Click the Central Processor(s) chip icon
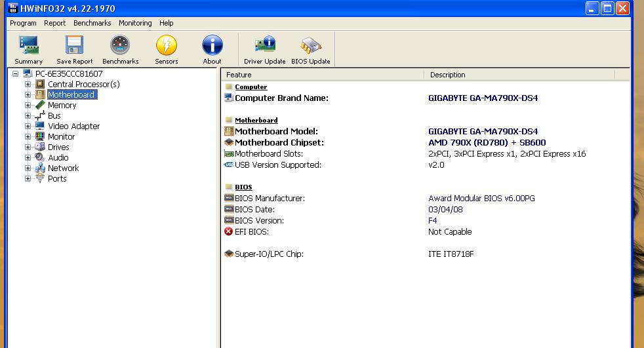 click(40, 84)
